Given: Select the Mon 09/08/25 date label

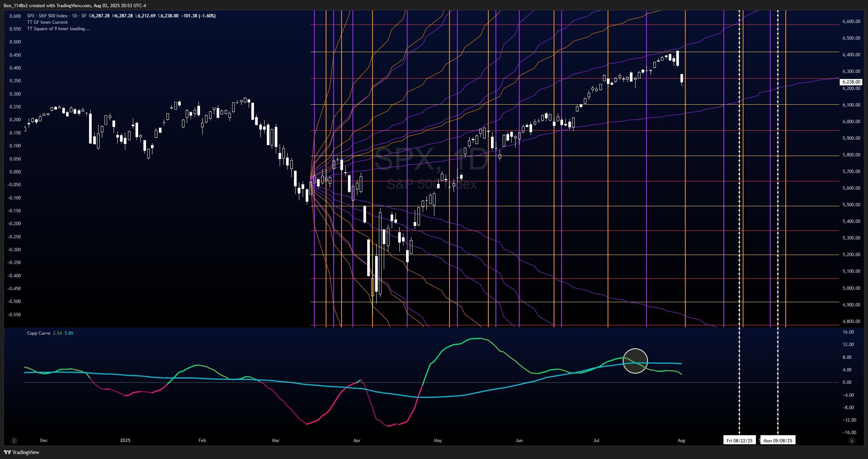Looking at the screenshot, I should 778,440.
